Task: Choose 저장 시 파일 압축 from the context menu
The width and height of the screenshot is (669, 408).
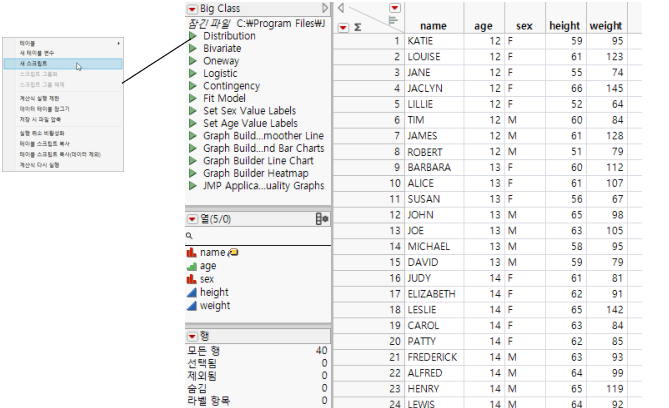Action: 63,119
